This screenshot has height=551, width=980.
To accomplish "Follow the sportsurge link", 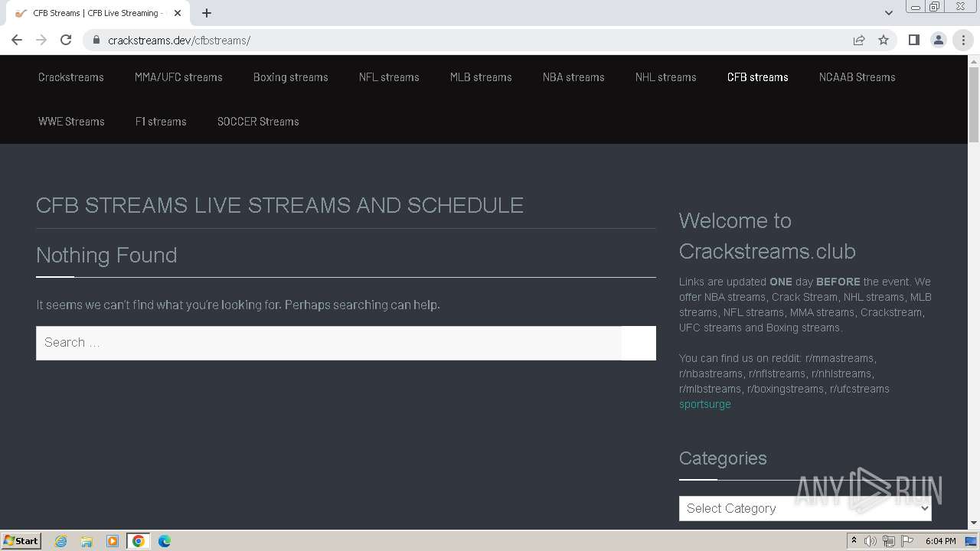I will pyautogui.click(x=705, y=404).
